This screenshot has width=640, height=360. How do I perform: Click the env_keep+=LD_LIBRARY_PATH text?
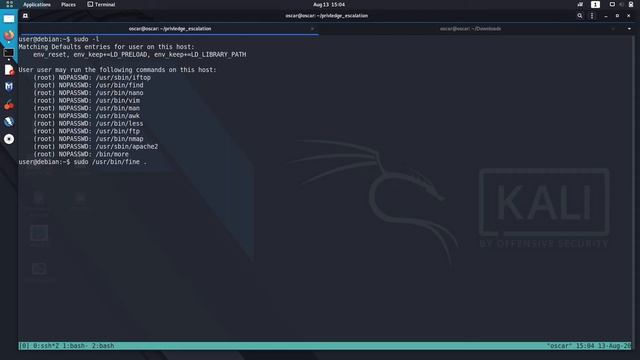pyautogui.click(x=200, y=54)
